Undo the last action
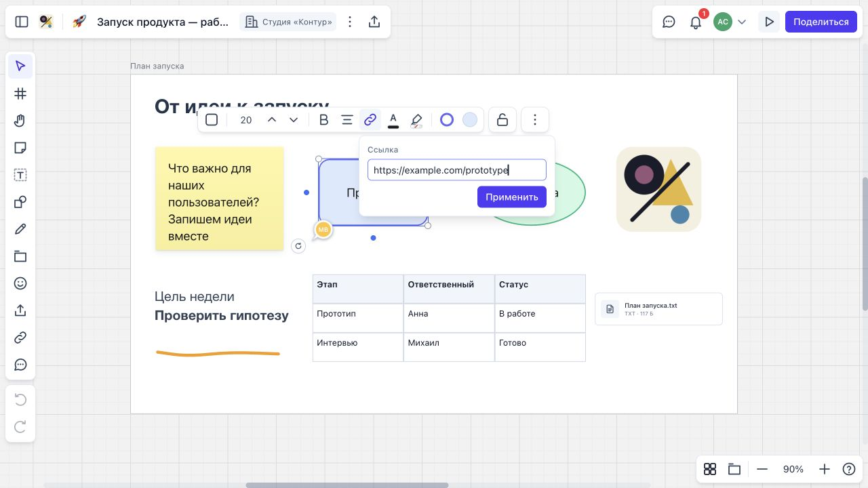Screen dimensions: 868x488 [20, 400]
